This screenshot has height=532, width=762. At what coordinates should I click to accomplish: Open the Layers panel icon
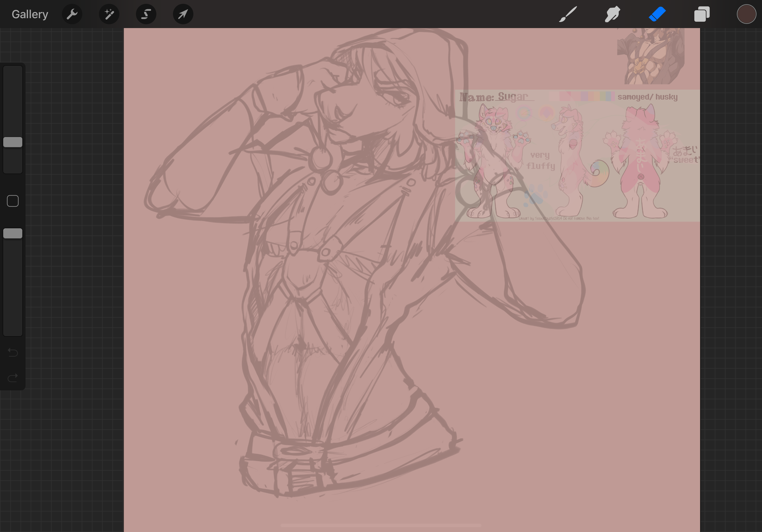pyautogui.click(x=702, y=14)
